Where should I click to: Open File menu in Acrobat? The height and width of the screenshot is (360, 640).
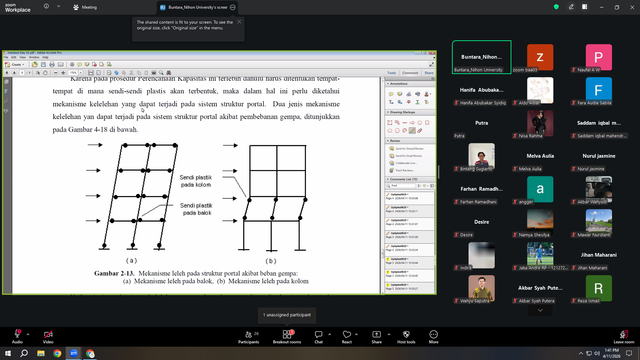pos(6,58)
